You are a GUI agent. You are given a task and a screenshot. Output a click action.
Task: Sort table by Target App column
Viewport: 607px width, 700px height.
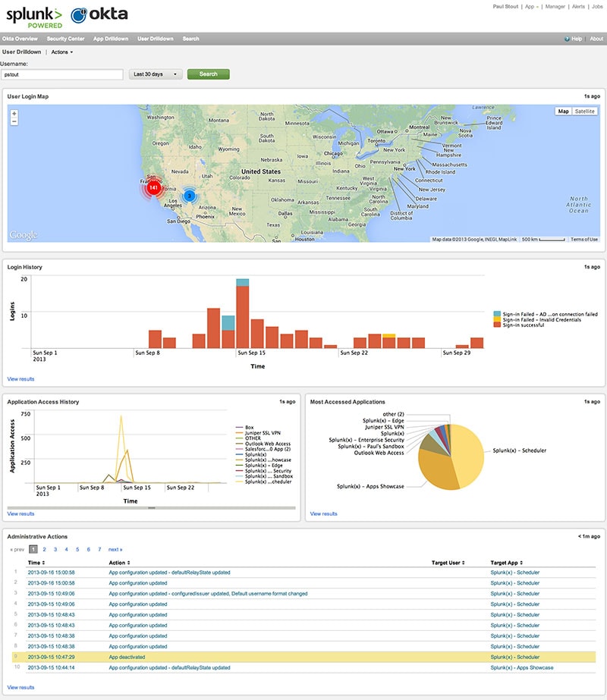(x=507, y=563)
